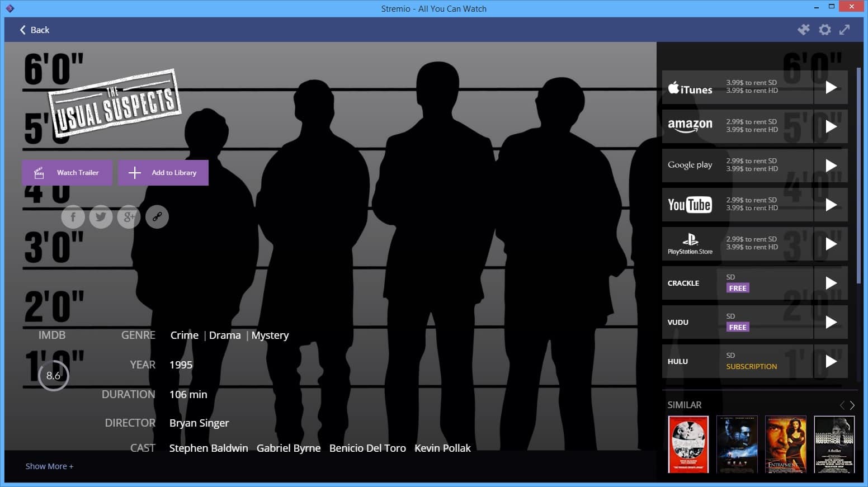The height and width of the screenshot is (487, 868).
Task: Click the IMDB 8.6 rating circle
Action: 54,376
